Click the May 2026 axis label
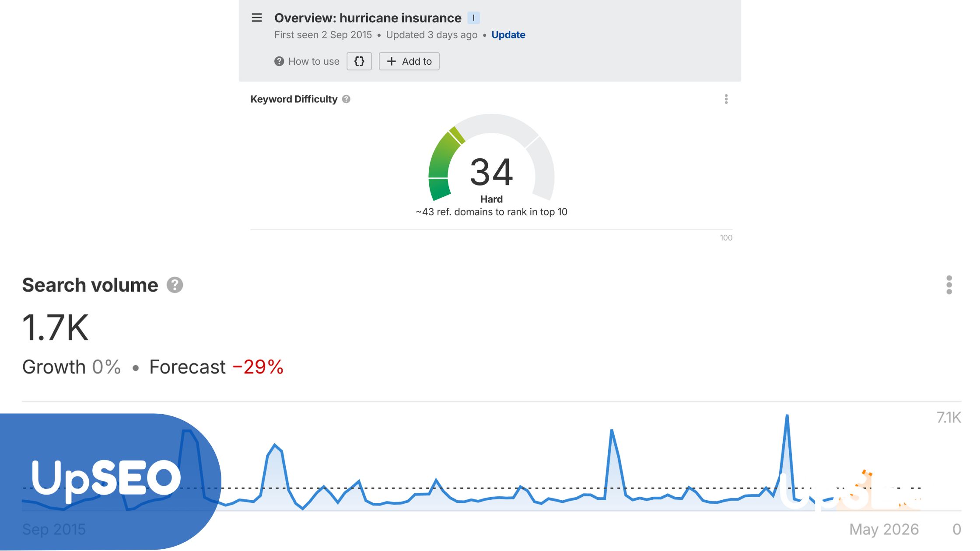Screen dimensions: 980x551 (884, 530)
